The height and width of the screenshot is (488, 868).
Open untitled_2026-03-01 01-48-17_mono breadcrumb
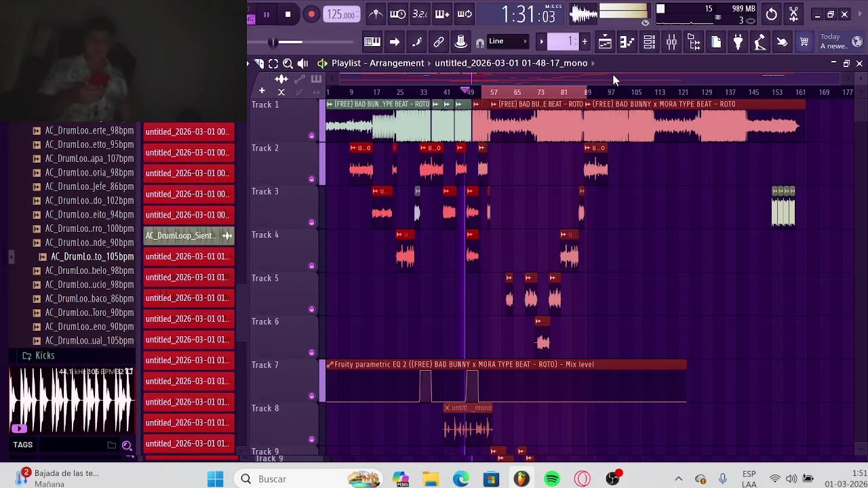511,63
